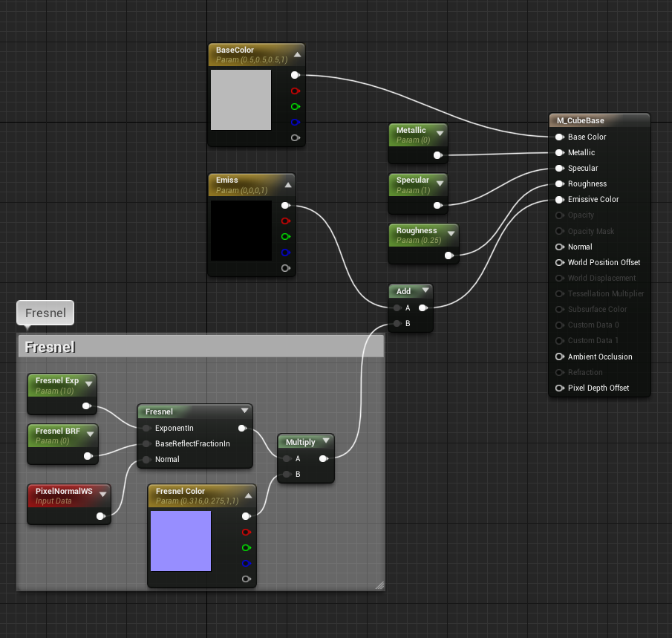The image size is (672, 638).
Task: Click Fresnel Color blue channel pin
Action: (247, 564)
